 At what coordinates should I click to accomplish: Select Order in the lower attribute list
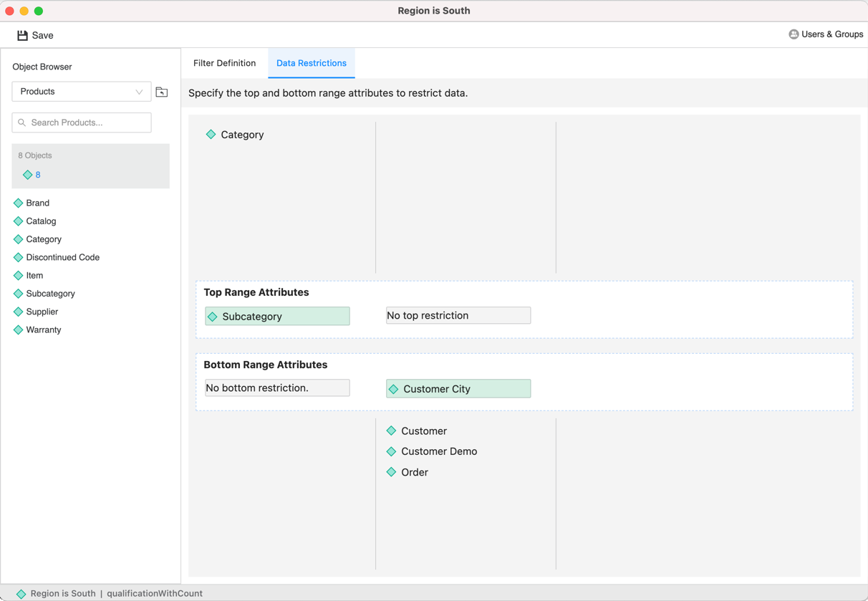414,472
